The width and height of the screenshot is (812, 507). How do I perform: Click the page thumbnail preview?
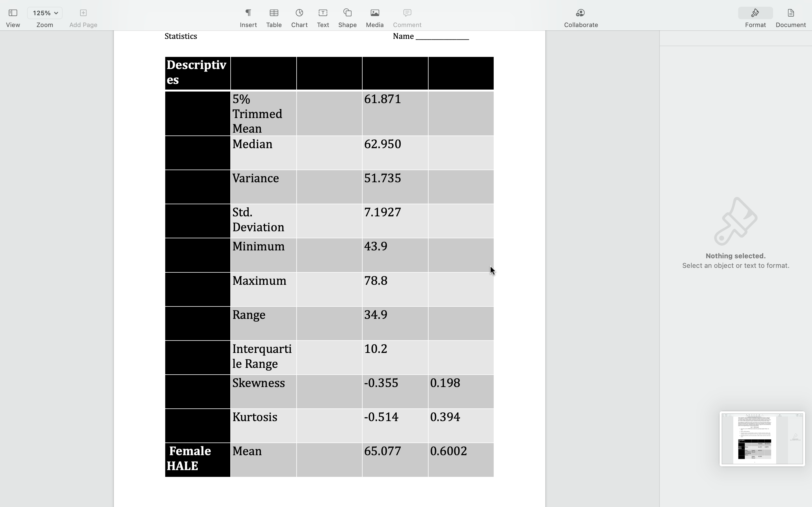coord(761,439)
